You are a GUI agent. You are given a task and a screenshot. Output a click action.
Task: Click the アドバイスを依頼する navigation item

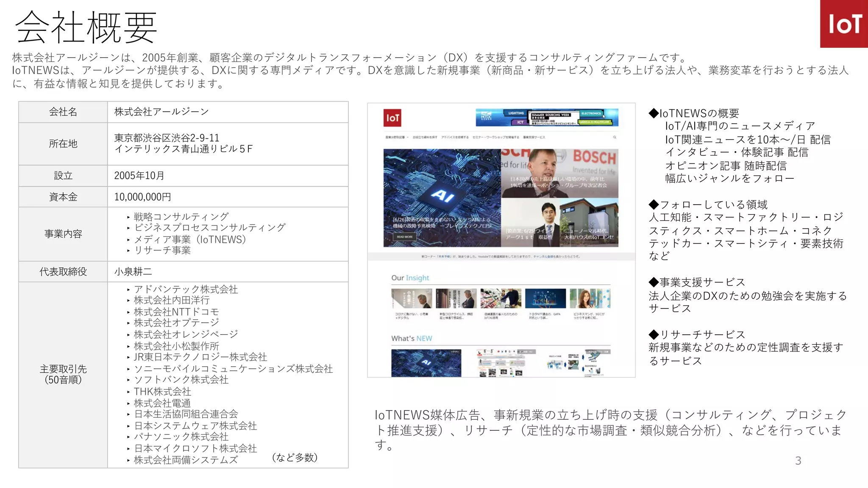(x=454, y=137)
